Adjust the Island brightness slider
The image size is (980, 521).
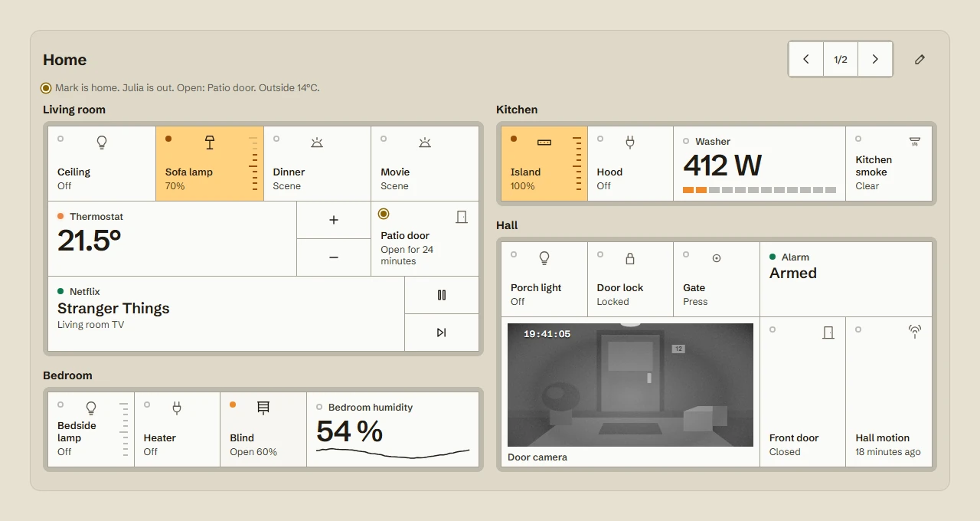[578, 163]
